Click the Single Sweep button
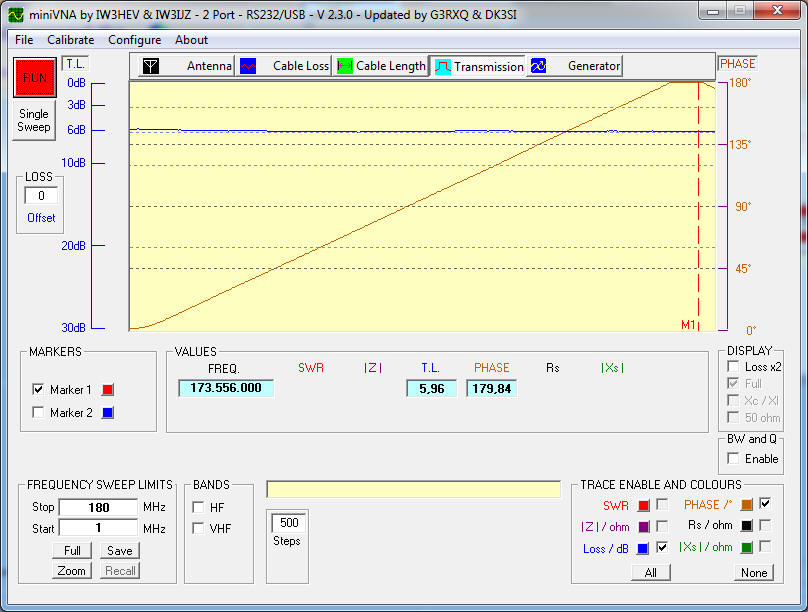 34,120
